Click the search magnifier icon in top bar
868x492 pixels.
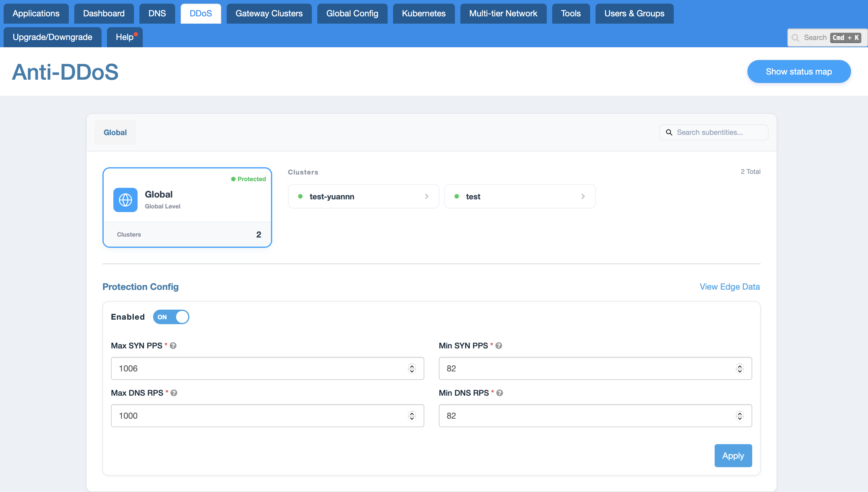(x=795, y=38)
